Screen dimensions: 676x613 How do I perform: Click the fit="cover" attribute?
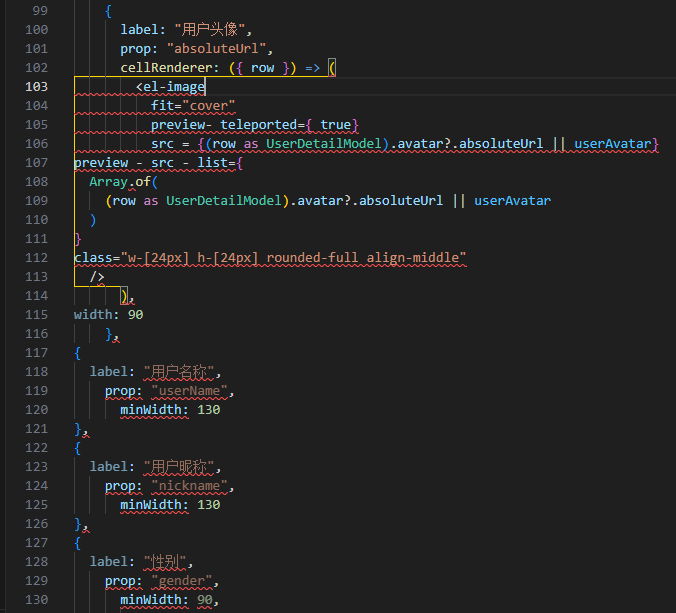[x=193, y=106]
